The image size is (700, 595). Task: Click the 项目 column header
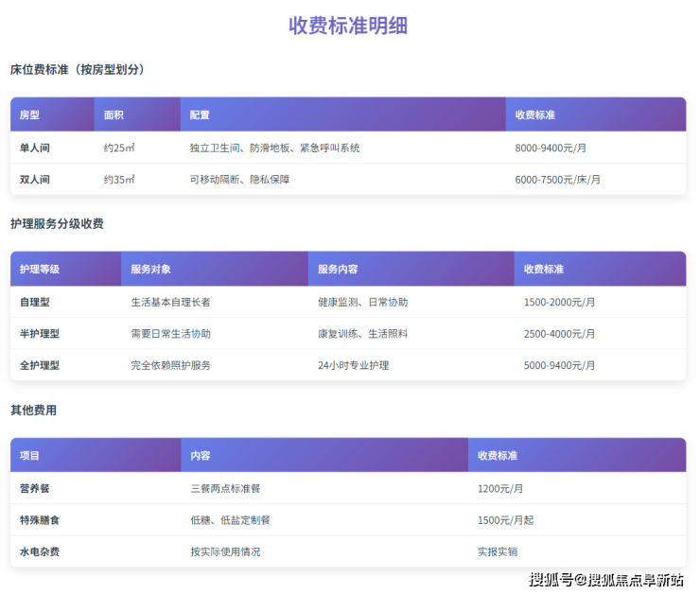click(29, 455)
